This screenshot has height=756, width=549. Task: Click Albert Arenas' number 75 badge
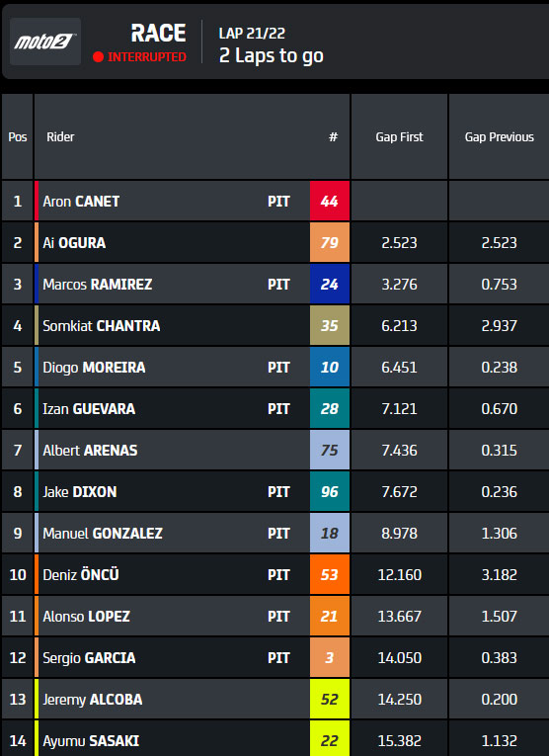coord(330,450)
